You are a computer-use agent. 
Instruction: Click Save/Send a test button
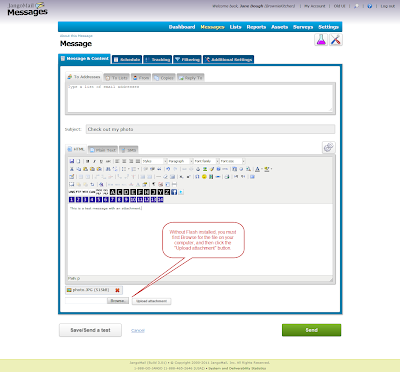90,330
